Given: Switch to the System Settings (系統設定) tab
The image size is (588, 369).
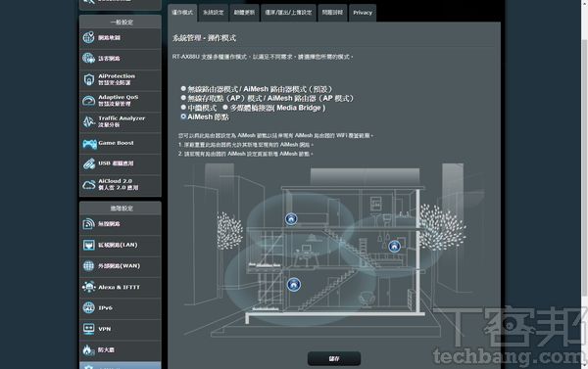Looking at the screenshot, I should coord(213,13).
